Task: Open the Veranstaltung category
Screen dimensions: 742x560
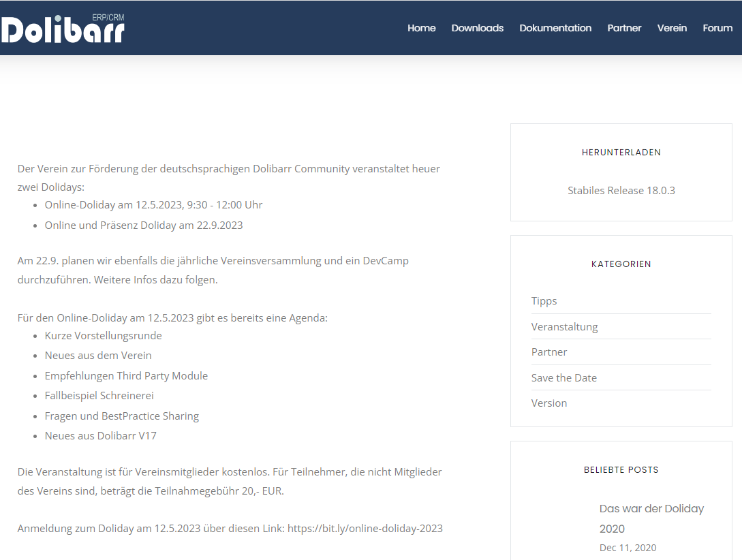Action: pos(564,327)
